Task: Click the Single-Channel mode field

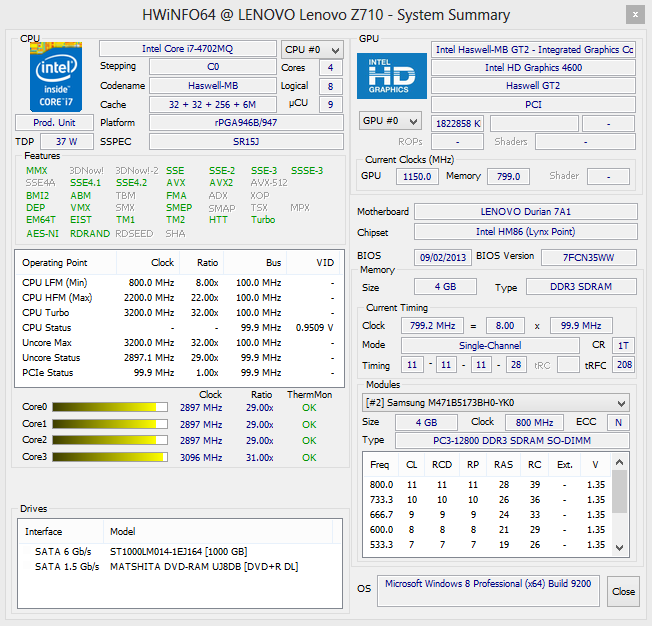Action: 490,345
